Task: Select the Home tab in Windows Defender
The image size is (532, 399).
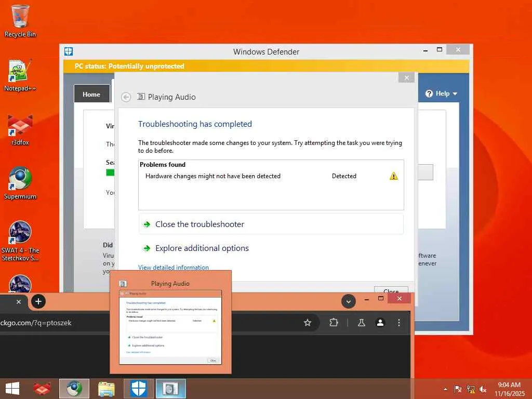Action: tap(91, 94)
